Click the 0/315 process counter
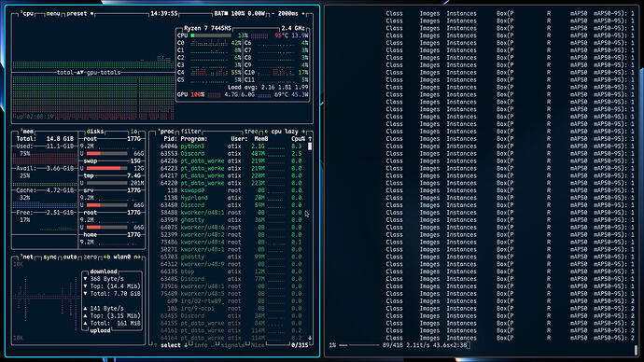644x362 pixels. tap(300, 345)
